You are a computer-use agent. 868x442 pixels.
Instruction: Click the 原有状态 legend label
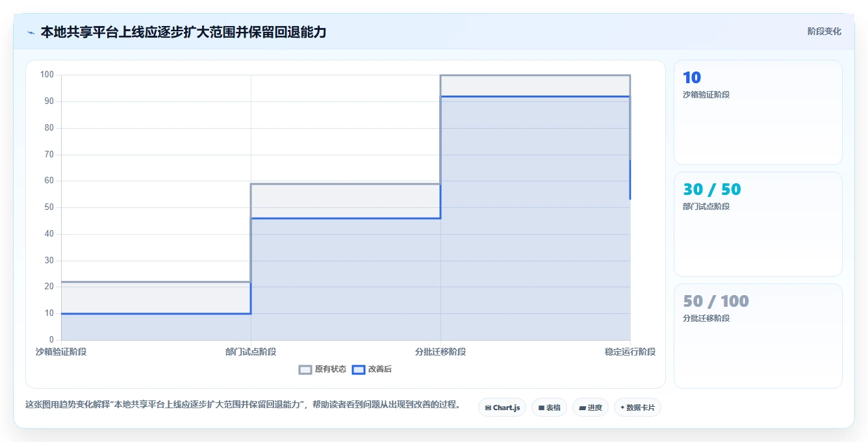[x=331, y=369]
